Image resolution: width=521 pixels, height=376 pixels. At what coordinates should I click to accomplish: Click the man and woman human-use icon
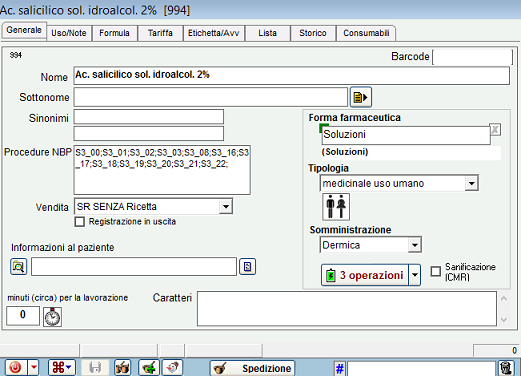pos(336,207)
